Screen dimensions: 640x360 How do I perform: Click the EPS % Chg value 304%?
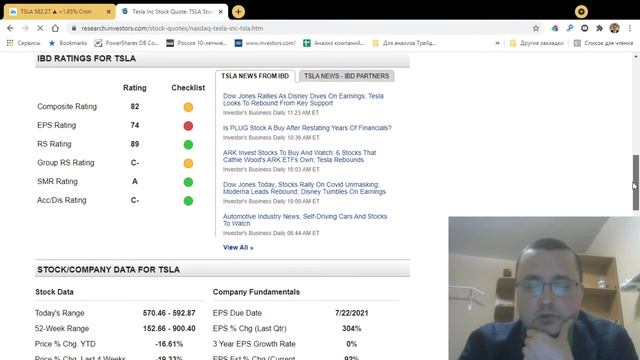(351, 329)
